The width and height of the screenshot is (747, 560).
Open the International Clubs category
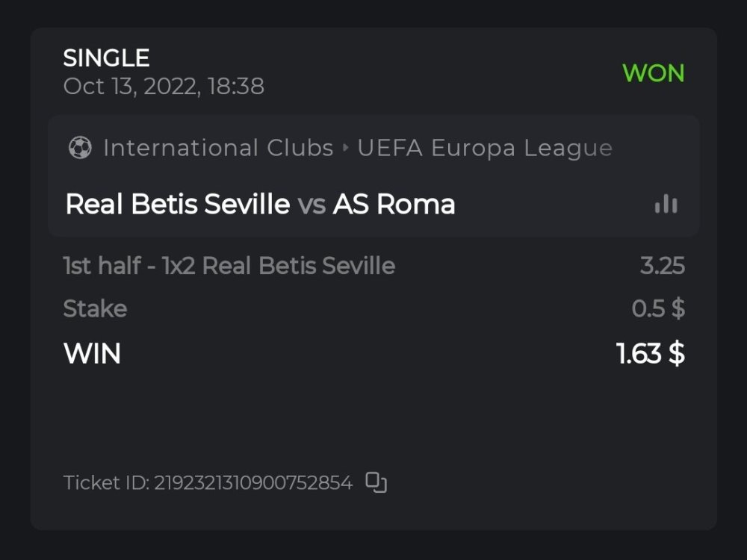218,148
